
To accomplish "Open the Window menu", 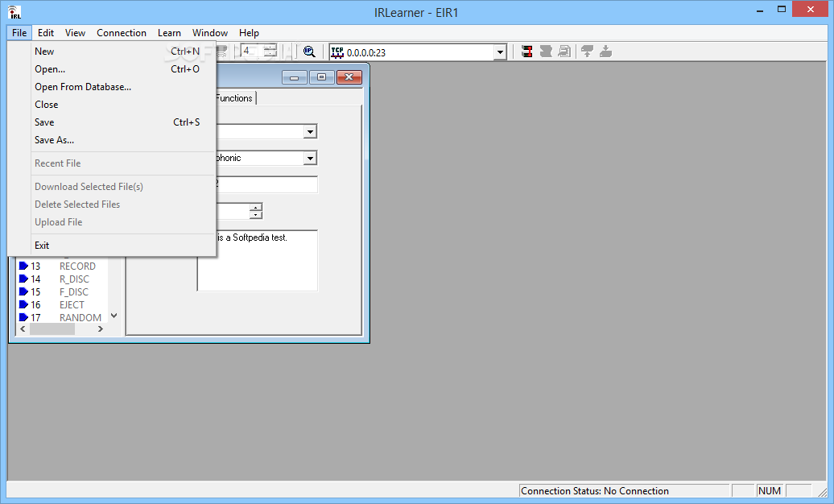I will click(x=210, y=32).
